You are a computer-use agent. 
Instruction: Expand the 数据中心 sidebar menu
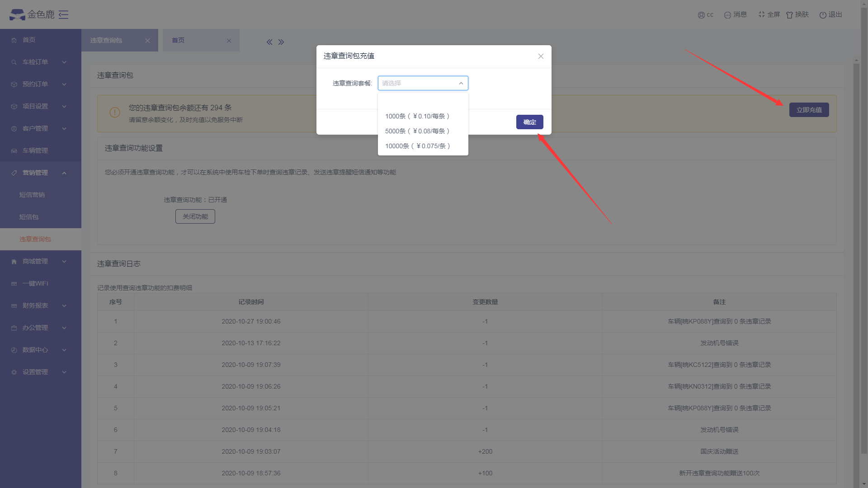[x=41, y=350]
